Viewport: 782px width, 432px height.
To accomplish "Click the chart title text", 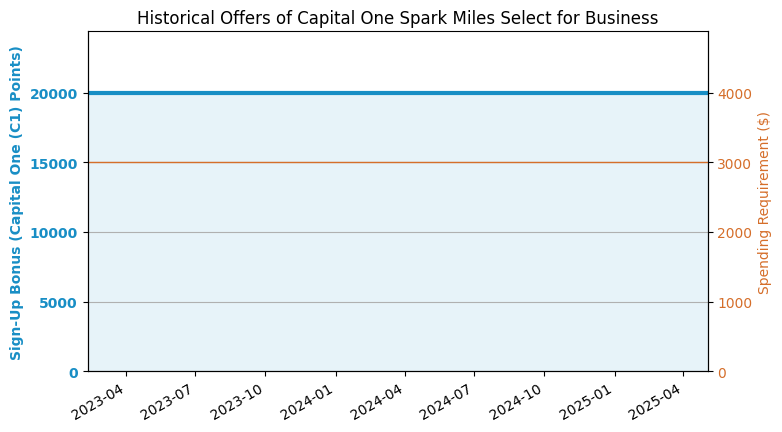I will click(397, 18).
